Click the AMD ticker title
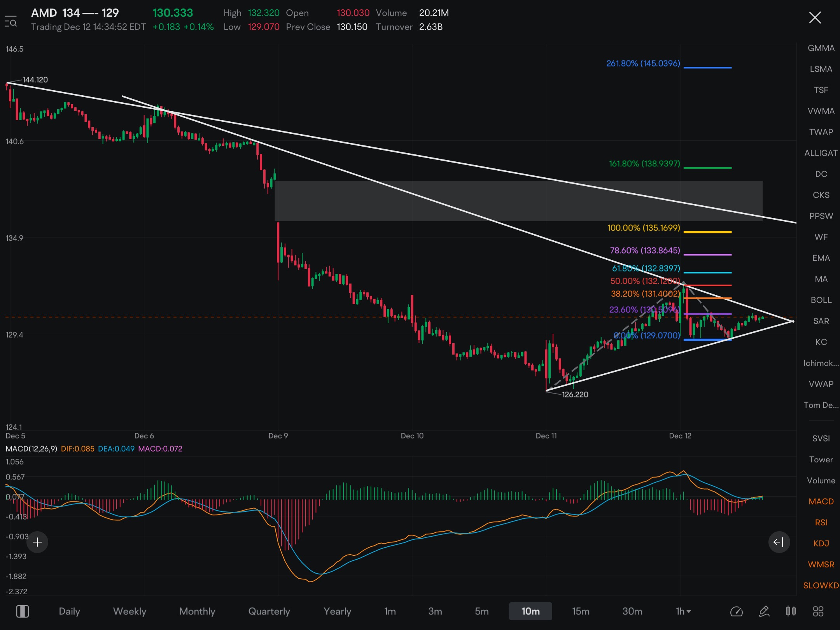This screenshot has height=630, width=840. [x=44, y=13]
